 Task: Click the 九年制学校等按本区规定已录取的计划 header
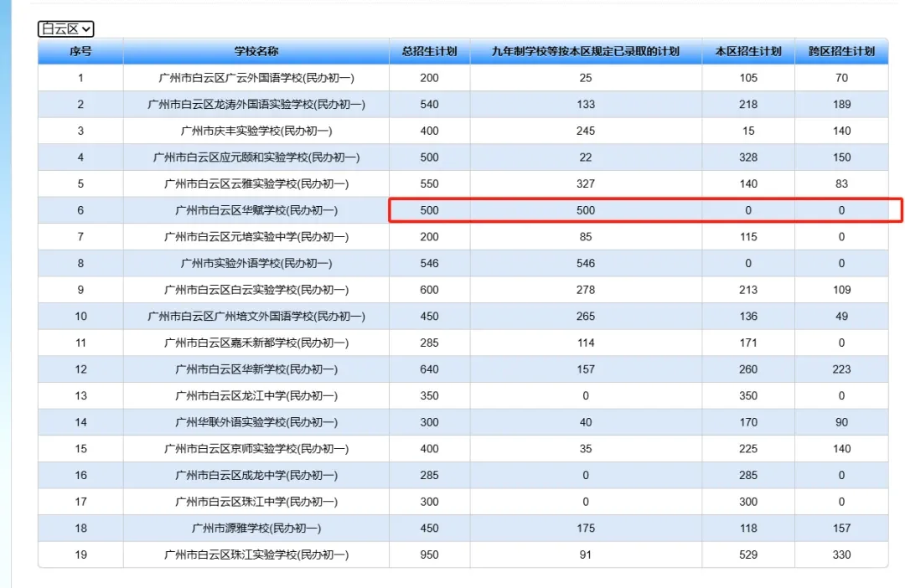pos(585,51)
